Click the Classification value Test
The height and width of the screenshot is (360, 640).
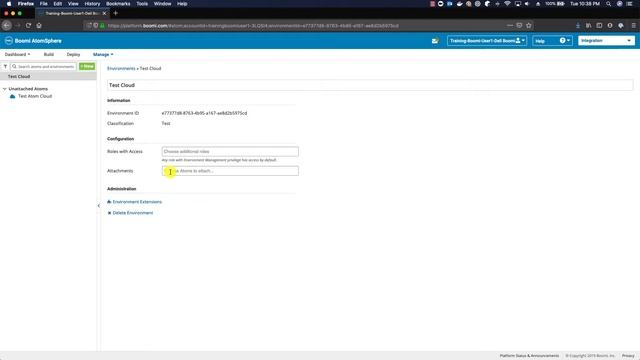(166, 123)
